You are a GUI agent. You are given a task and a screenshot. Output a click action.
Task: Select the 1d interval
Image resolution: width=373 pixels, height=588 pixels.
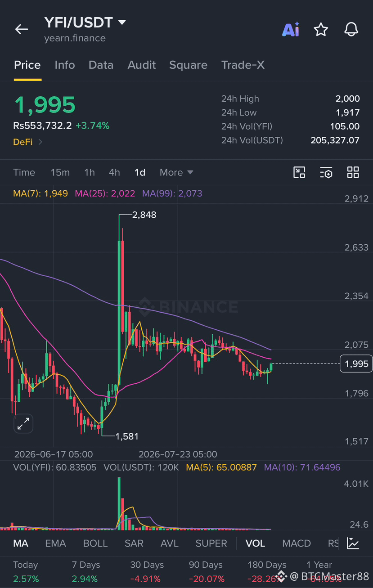[x=140, y=172]
